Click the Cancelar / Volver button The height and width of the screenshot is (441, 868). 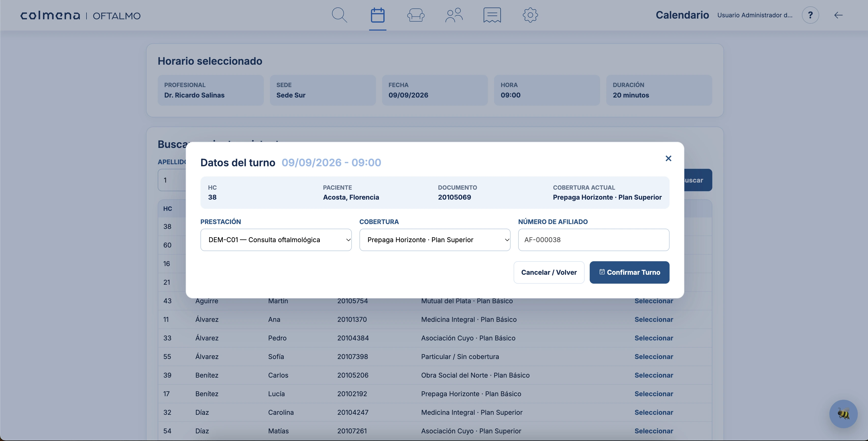tap(548, 272)
